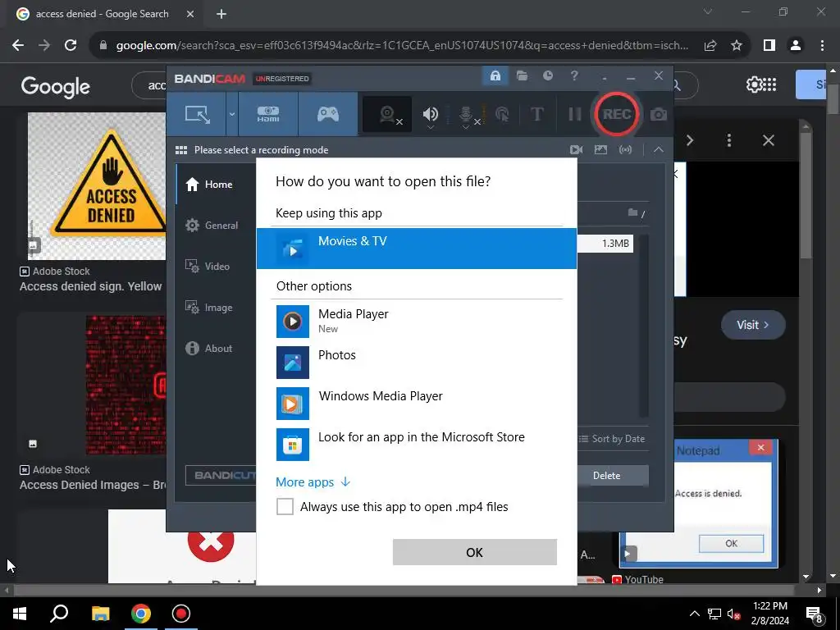
Task: Close the Google image preview panel
Action: tap(768, 141)
